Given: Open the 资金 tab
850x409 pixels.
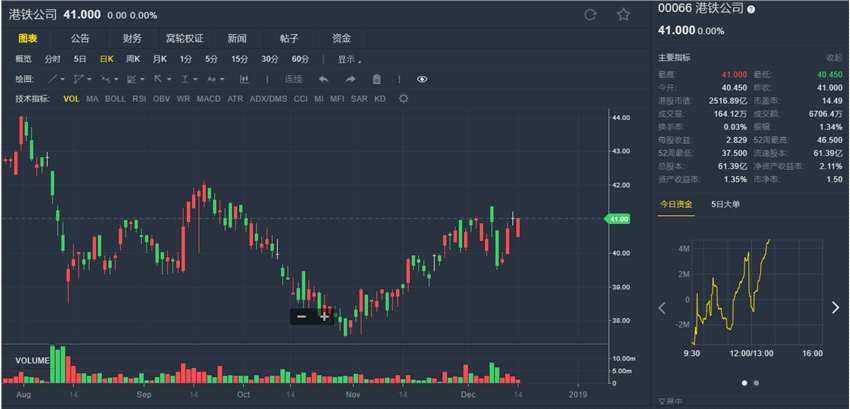Looking at the screenshot, I should (x=342, y=39).
